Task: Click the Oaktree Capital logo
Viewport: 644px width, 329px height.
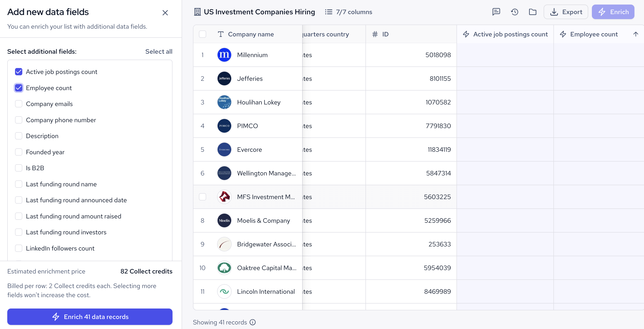Action: (x=224, y=268)
